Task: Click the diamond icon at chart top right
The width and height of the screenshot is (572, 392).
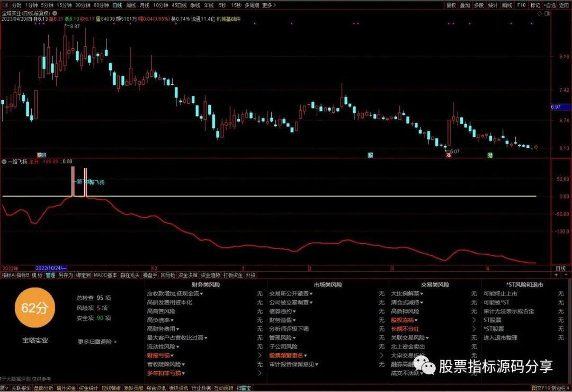Action: 540,13
